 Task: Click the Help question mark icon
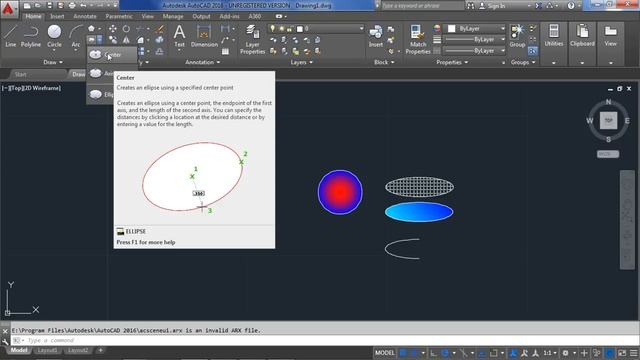[571, 6]
